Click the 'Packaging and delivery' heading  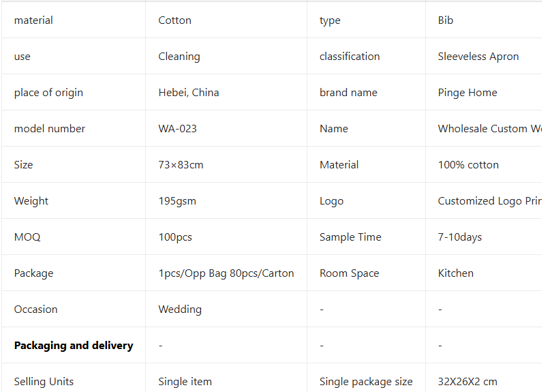coord(74,346)
